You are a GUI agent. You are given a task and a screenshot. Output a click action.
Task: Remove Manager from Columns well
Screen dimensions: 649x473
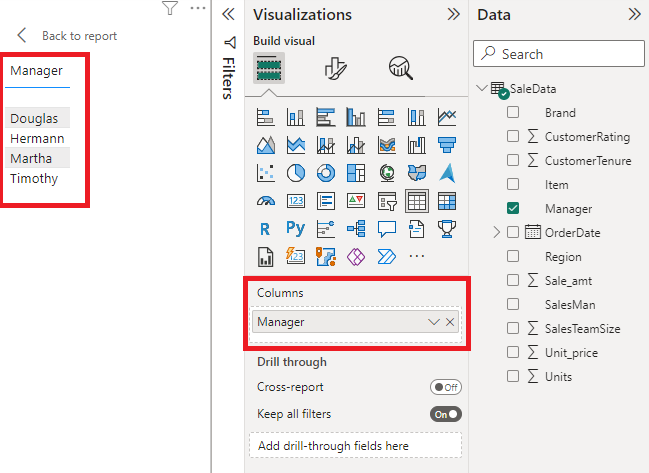point(450,322)
